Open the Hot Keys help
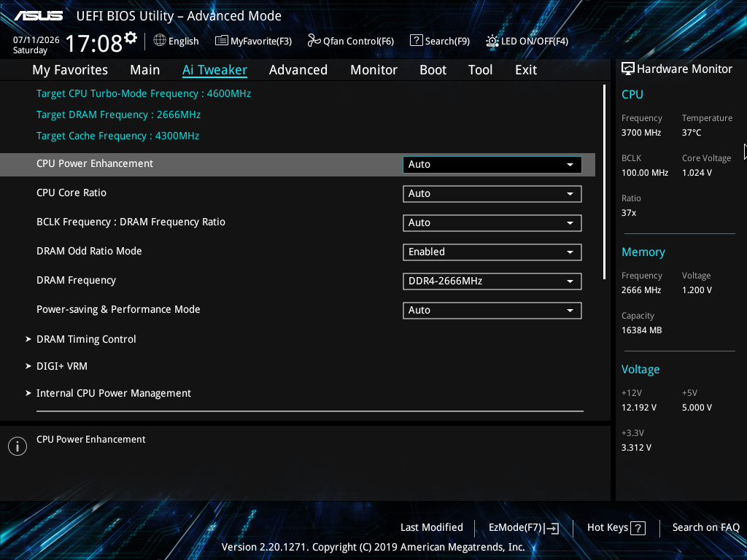 click(x=616, y=528)
